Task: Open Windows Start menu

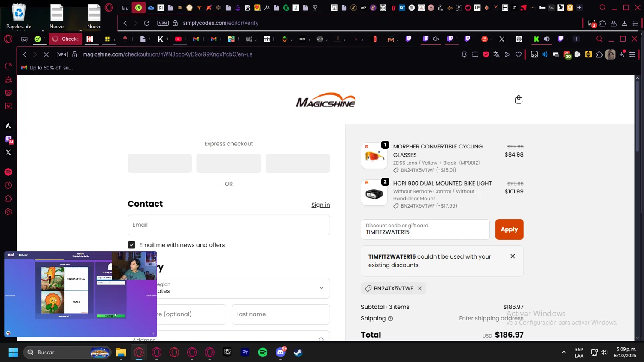Action: pos(13,353)
